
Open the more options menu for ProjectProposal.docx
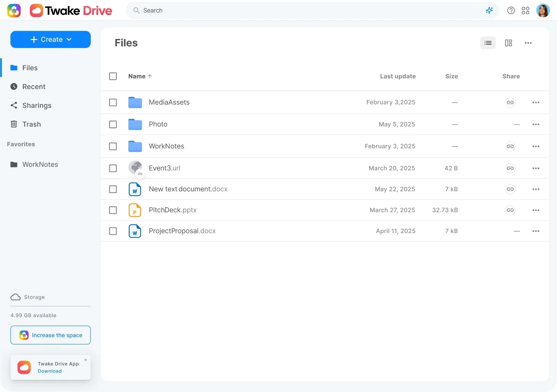click(536, 231)
